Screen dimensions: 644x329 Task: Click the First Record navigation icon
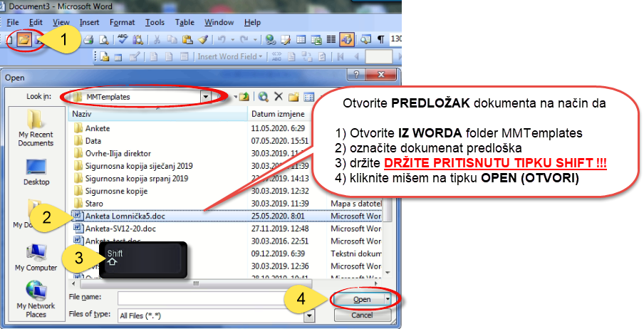[x=340, y=57]
